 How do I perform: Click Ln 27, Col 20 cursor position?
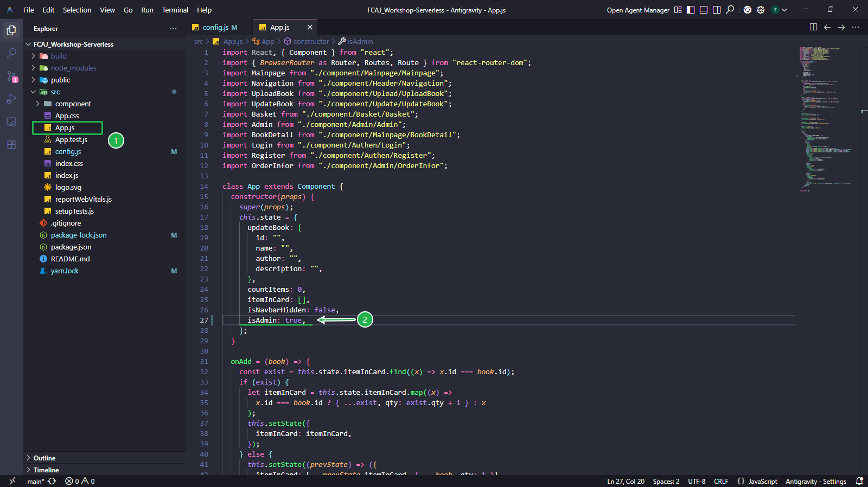click(626, 481)
